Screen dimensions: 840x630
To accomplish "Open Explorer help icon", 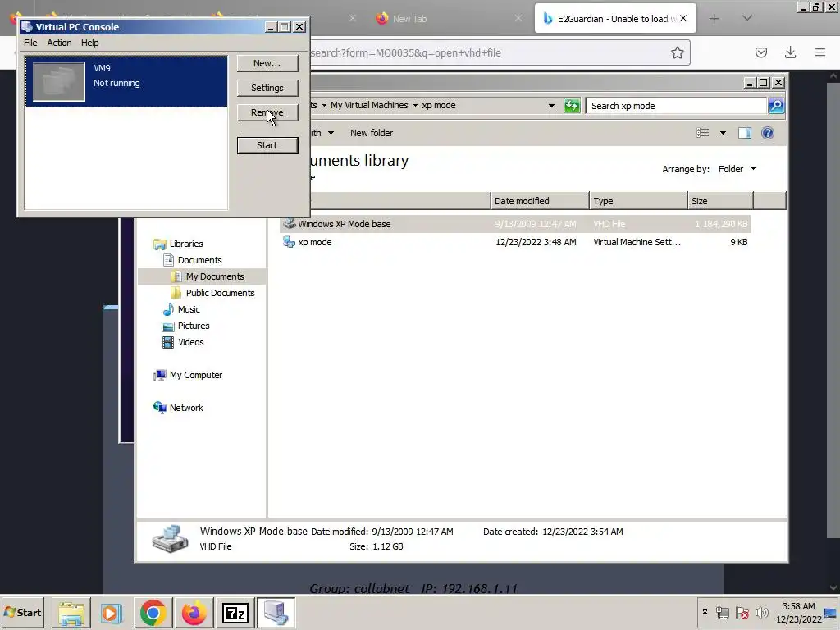I will coord(768,133).
